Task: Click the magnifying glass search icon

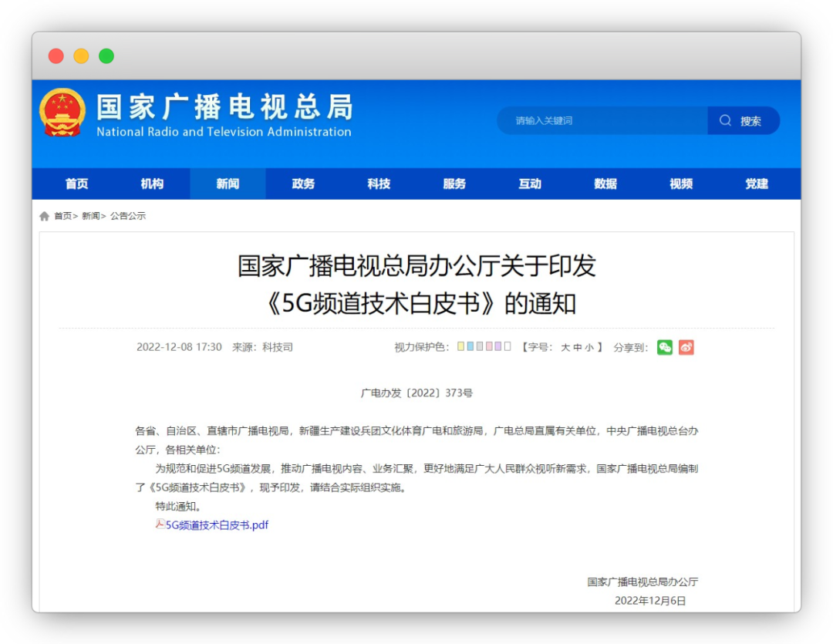Action: [725, 120]
